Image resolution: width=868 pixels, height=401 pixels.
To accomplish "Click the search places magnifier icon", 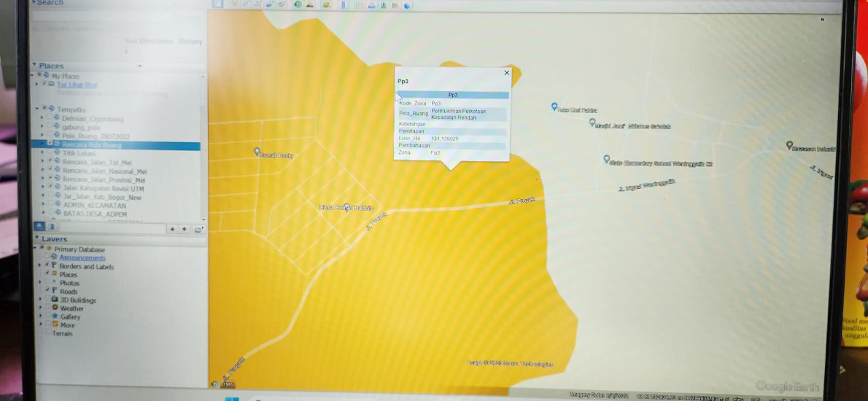I will 41,227.
